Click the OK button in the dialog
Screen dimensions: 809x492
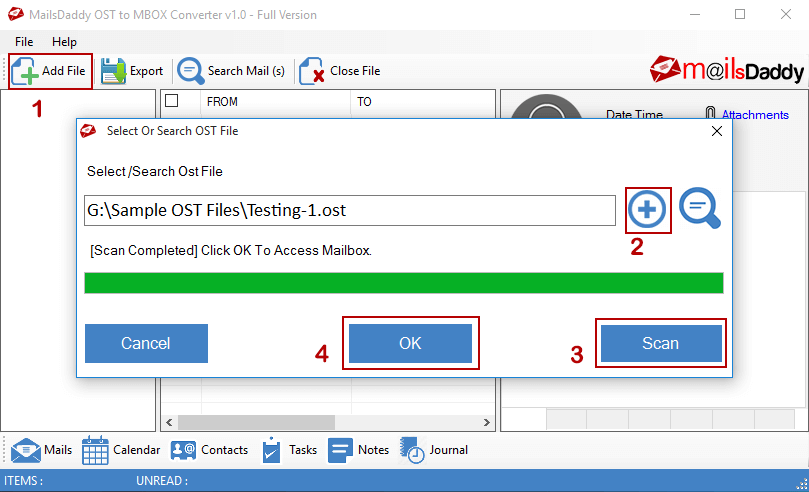pyautogui.click(x=410, y=343)
